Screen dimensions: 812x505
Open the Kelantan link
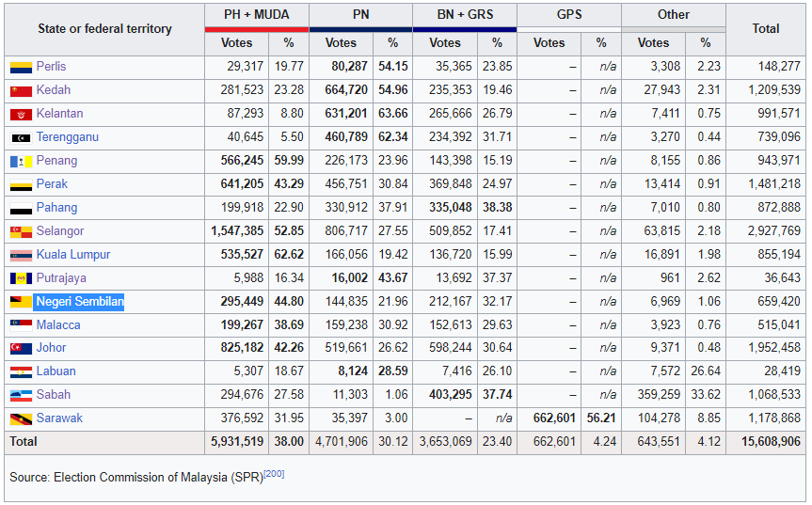(59, 113)
